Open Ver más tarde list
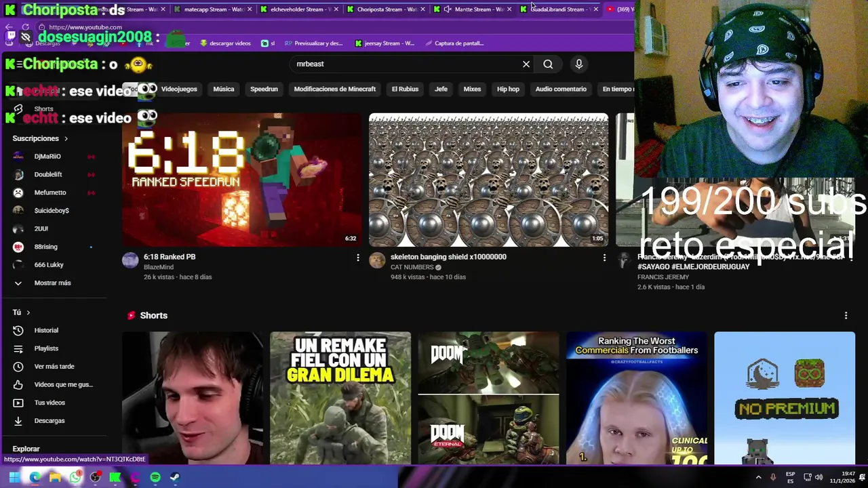The height and width of the screenshot is (488, 868). (x=54, y=367)
